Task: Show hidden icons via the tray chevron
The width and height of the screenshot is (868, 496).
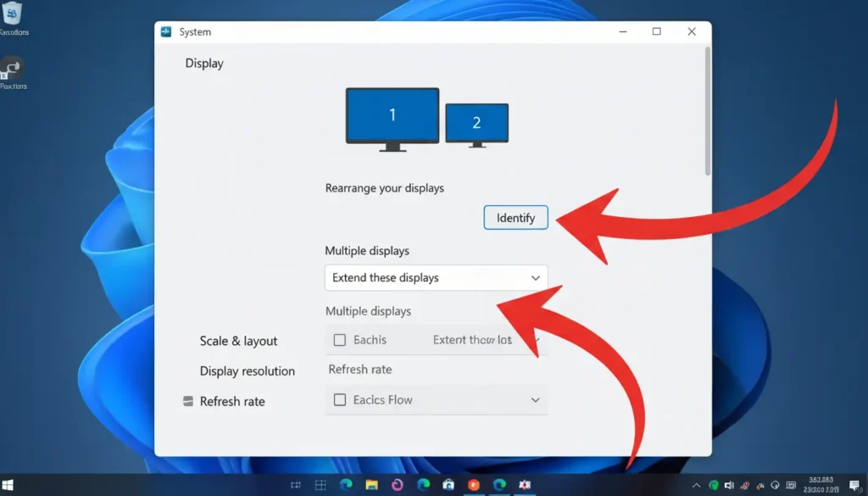Action: click(x=697, y=486)
